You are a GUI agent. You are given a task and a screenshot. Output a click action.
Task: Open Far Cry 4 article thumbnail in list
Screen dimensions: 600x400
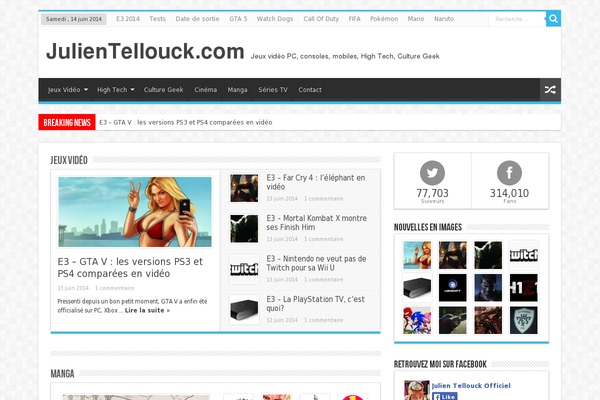[244, 188]
